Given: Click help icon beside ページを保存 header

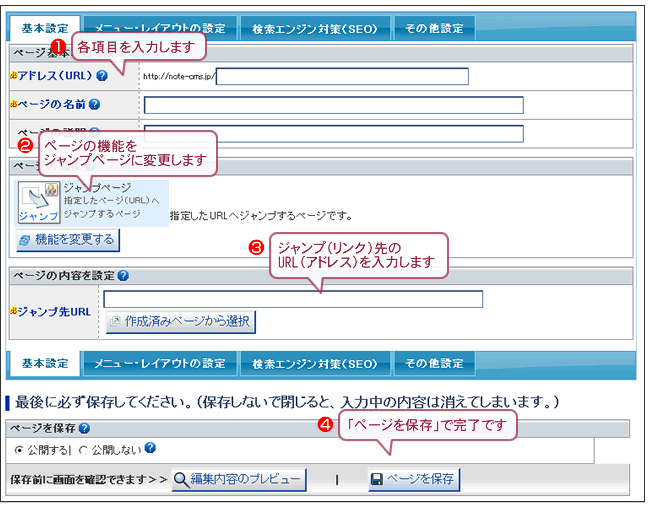Looking at the screenshot, I should coord(84,428).
